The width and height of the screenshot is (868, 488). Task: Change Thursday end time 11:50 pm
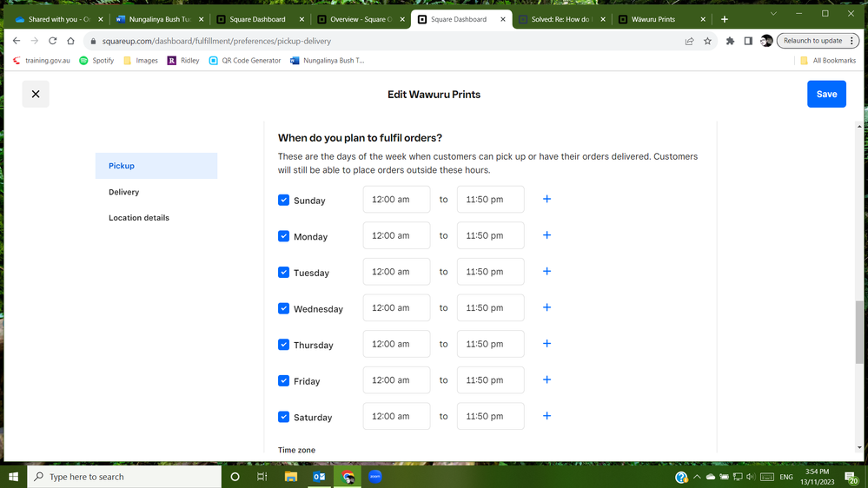click(x=490, y=344)
